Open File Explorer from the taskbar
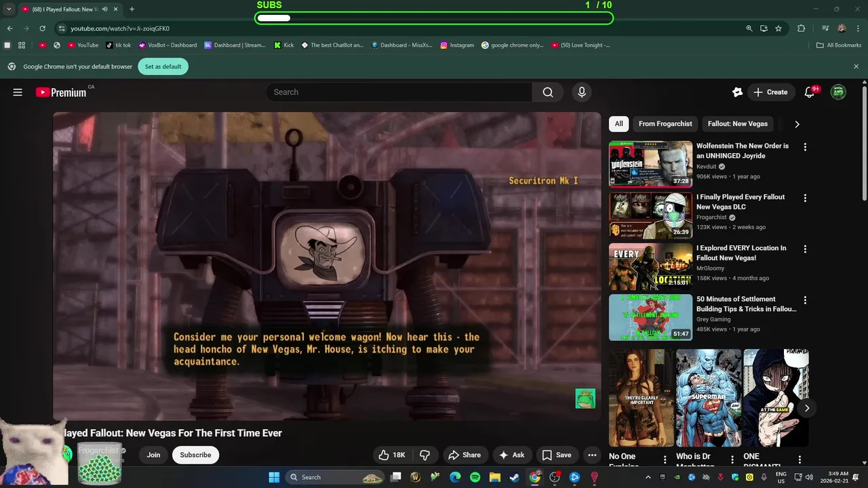Screen dimensions: 868x488 click(495, 477)
